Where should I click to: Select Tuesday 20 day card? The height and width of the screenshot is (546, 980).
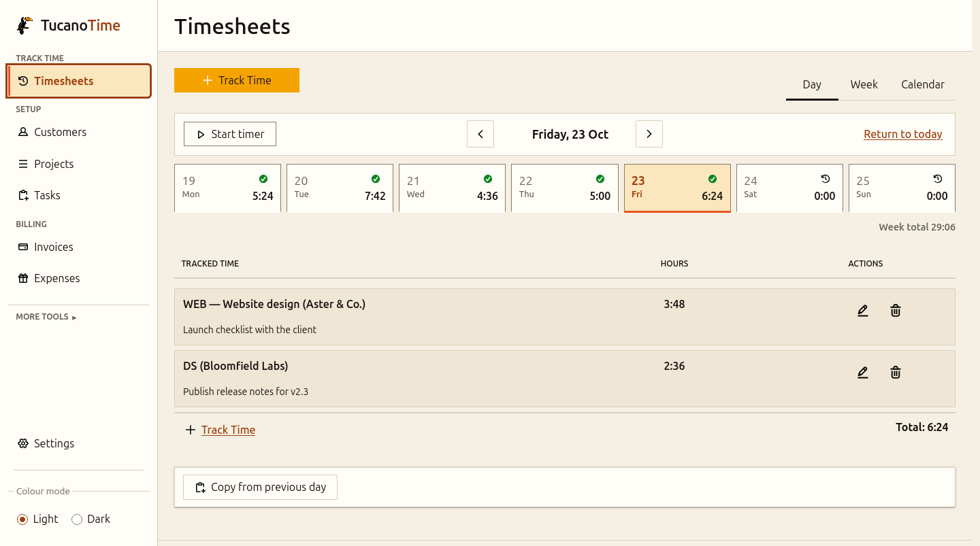coord(340,188)
